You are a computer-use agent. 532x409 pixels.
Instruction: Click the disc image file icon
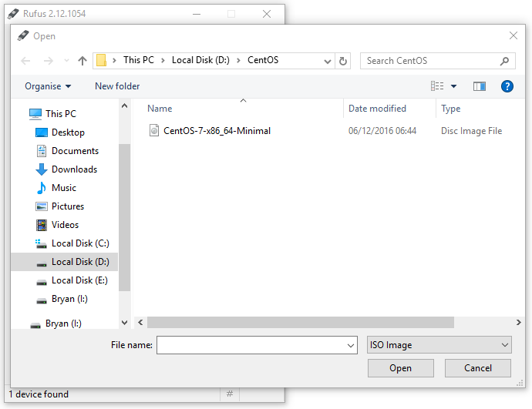pyautogui.click(x=154, y=130)
